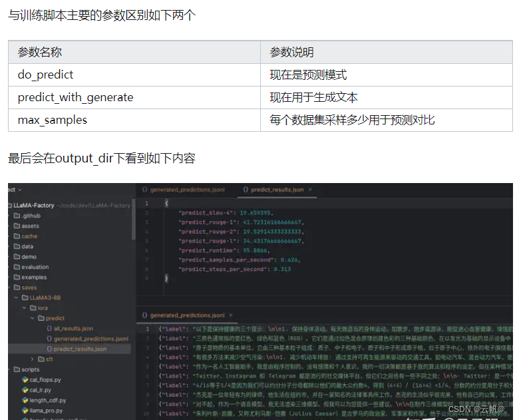Click the cache folder icon

click(17, 236)
